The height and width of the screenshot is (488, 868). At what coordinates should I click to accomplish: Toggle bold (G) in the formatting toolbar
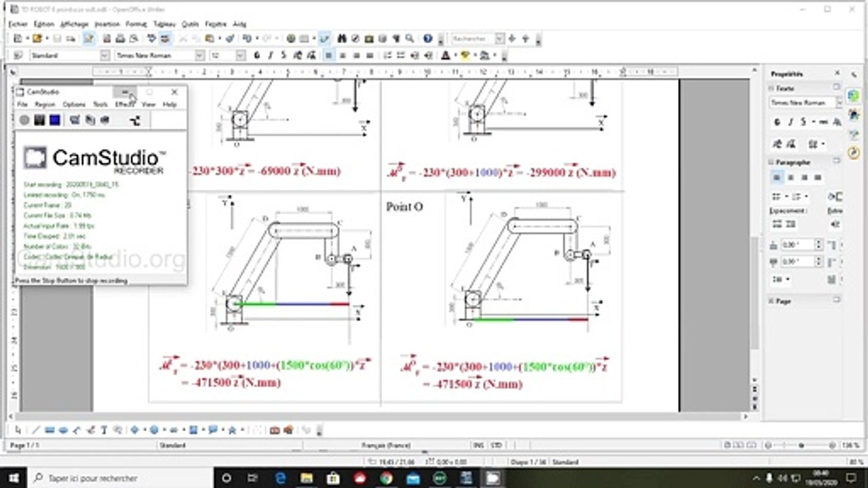click(257, 56)
